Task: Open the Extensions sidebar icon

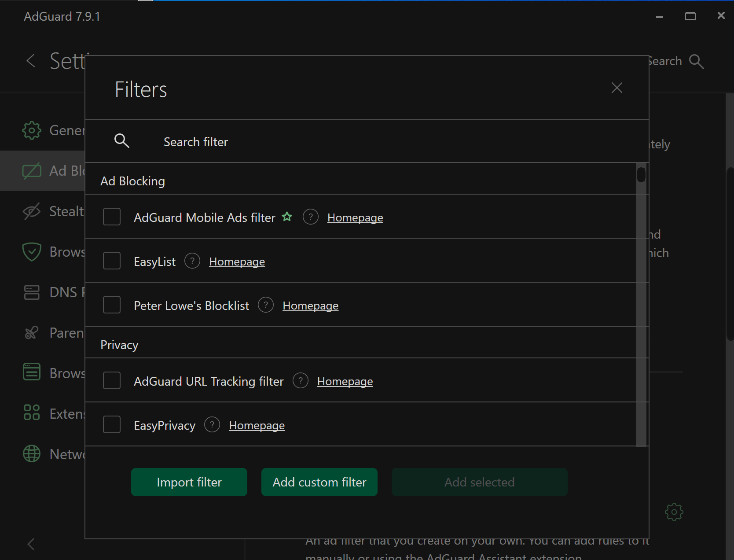Action: click(32, 412)
